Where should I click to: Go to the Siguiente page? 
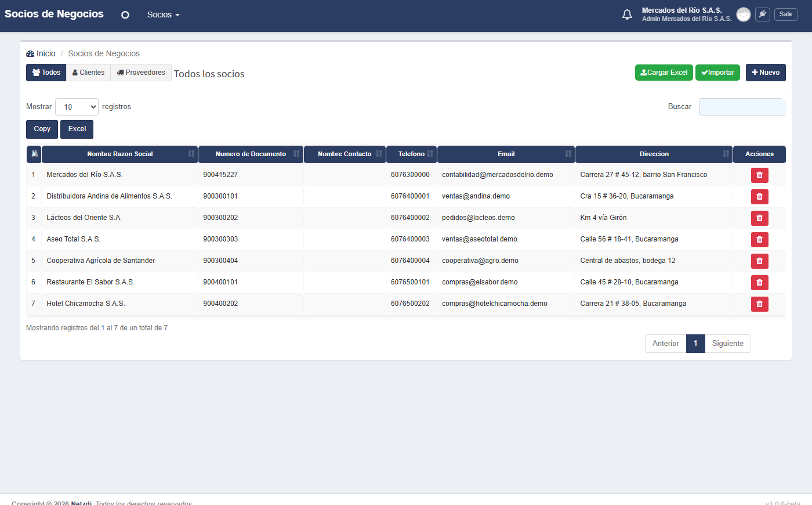point(728,344)
